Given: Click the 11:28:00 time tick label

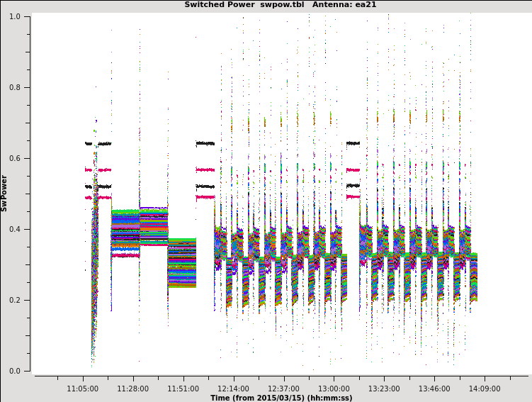Looking at the screenshot, I should [133, 389].
